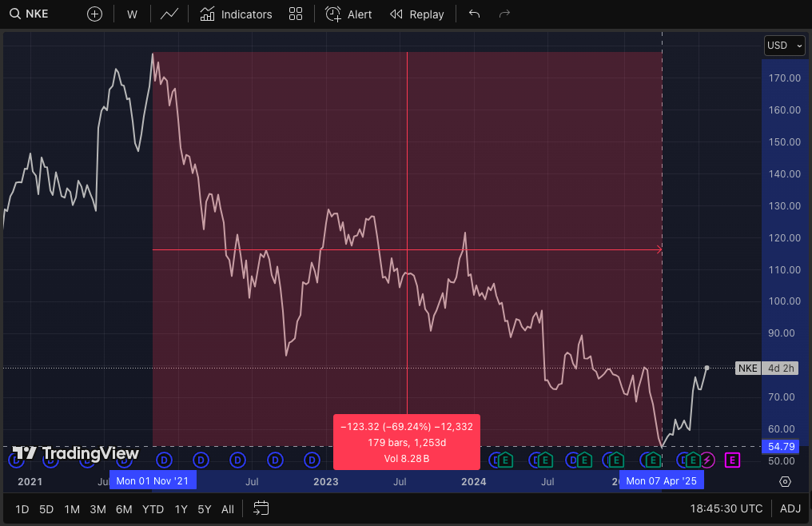This screenshot has height=526, width=812.
Task: Click the 50.00 price axis value
Action: (x=782, y=461)
